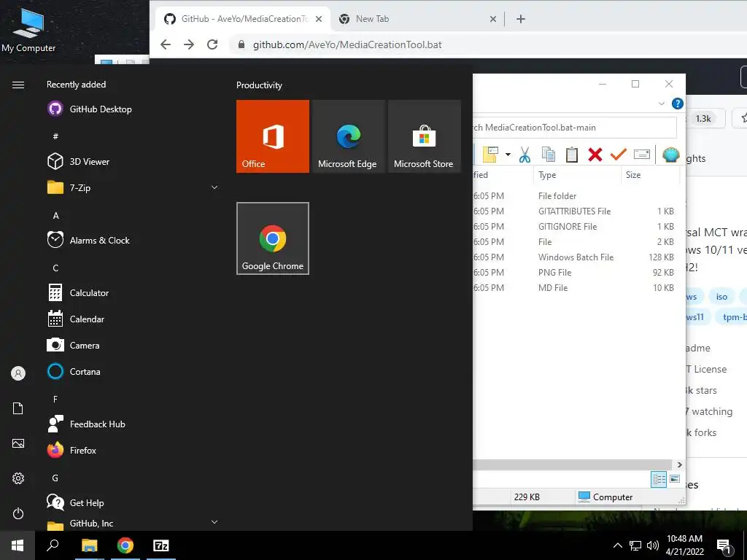
Task: Expand Start menu hamburger navigation
Action: (18, 85)
